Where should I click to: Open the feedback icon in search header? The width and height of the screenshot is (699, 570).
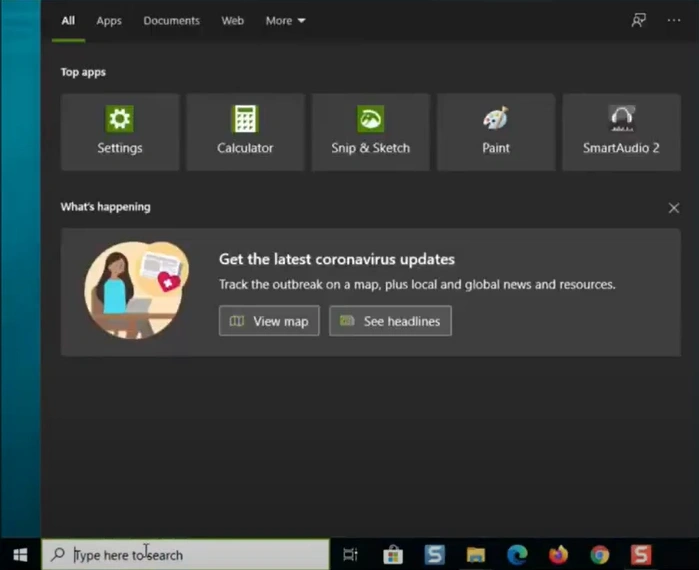click(638, 21)
